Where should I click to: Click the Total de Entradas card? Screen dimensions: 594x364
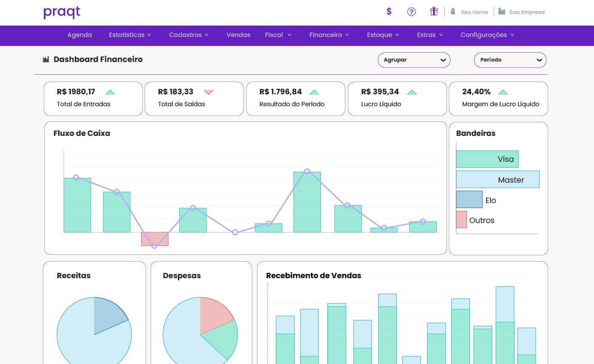pos(93,99)
